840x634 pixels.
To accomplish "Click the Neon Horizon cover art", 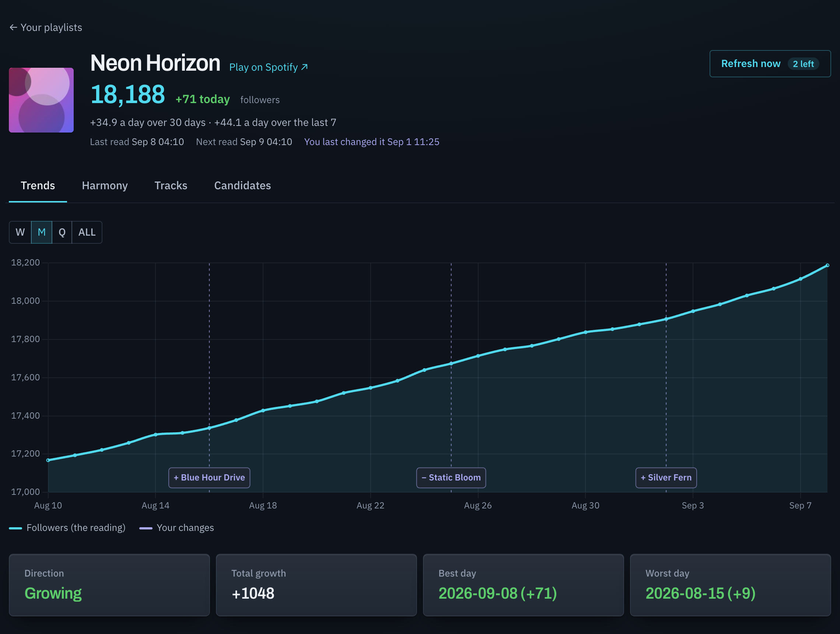I will pyautogui.click(x=41, y=100).
